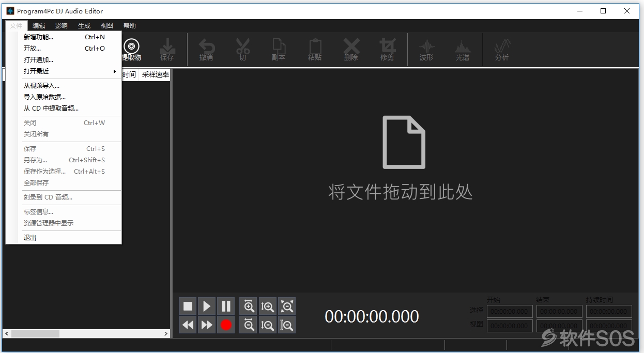Pause playback with the pause button
Viewport: 644px width, 353px height.
tap(226, 306)
